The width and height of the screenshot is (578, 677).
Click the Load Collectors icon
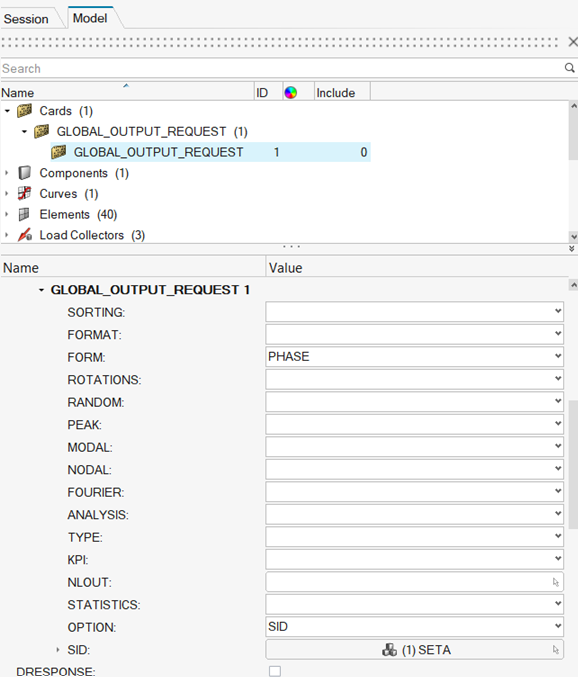point(25,235)
